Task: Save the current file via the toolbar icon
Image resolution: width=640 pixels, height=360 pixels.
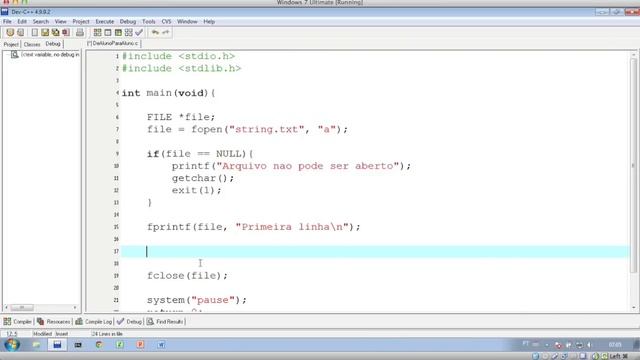Action: 45,32
